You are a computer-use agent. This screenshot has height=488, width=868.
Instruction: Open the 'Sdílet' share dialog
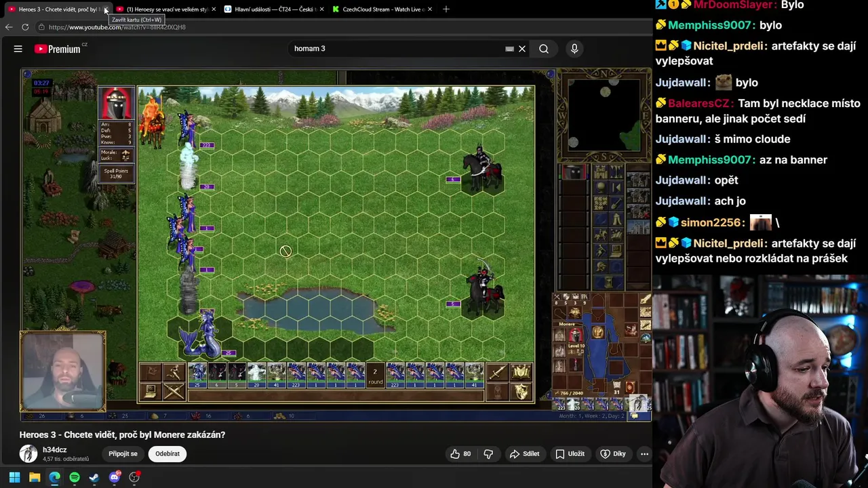[x=525, y=453]
